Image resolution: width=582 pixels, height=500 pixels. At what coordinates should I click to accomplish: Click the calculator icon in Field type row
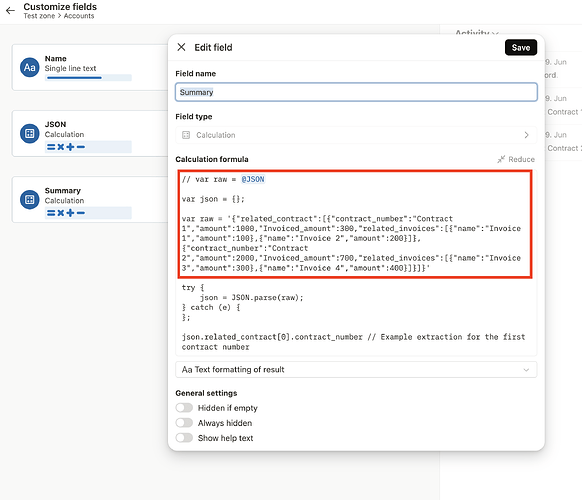186,135
